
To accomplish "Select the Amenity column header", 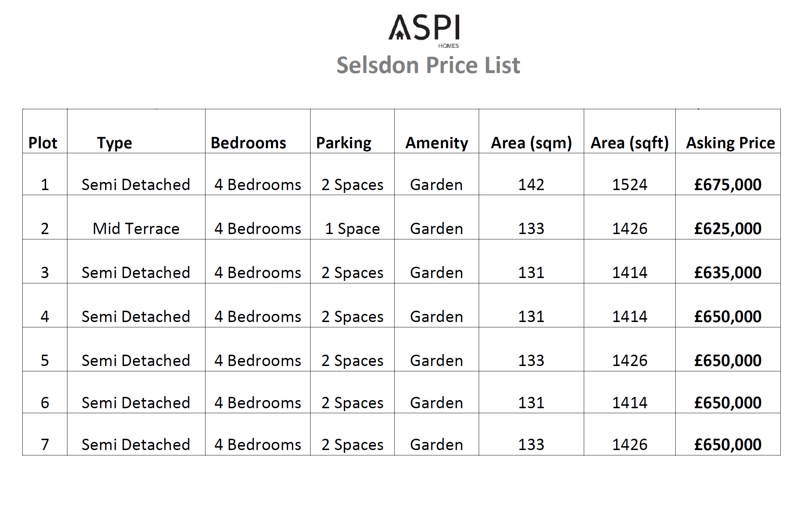I will pyautogui.click(x=437, y=143).
